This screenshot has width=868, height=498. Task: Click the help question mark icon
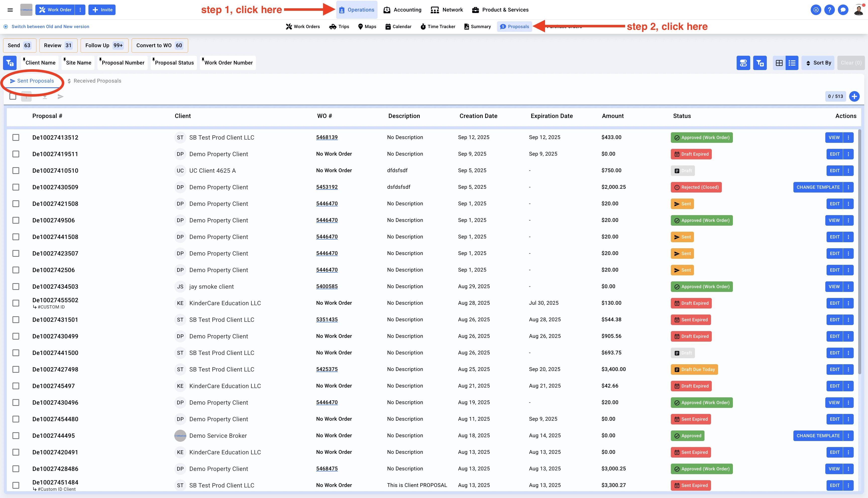[829, 10]
